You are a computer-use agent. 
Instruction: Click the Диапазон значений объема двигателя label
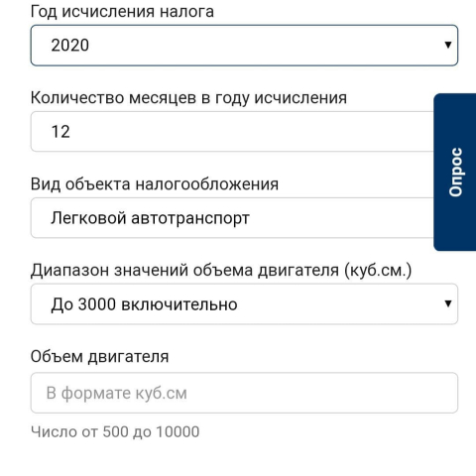221,271
